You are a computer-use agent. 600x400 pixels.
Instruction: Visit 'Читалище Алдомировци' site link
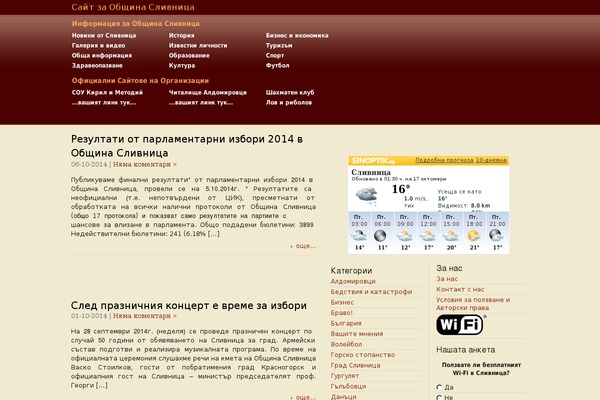(x=208, y=92)
